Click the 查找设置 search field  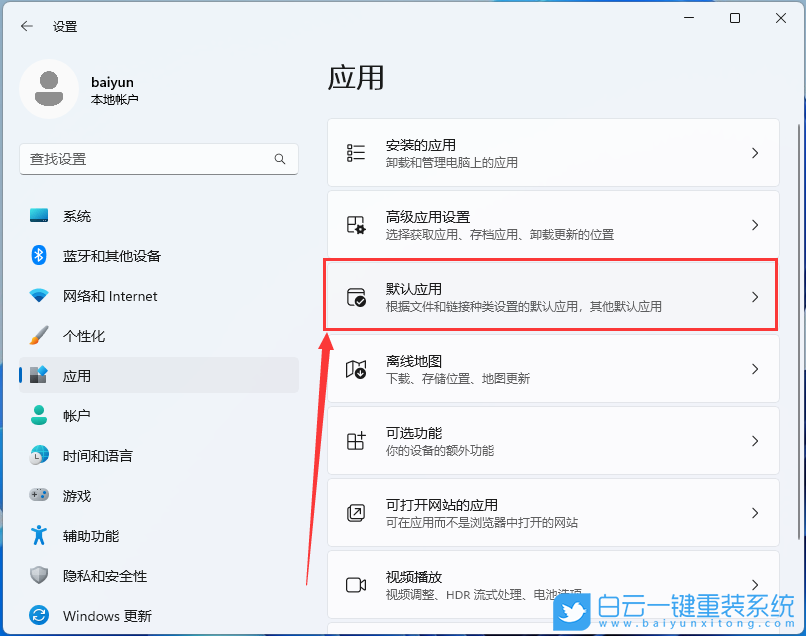158,159
